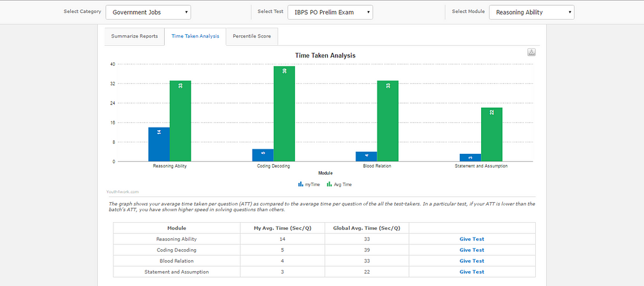The height and width of the screenshot is (286, 644).
Task: Open the Select Test dropdown
Action: pyautogui.click(x=330, y=12)
